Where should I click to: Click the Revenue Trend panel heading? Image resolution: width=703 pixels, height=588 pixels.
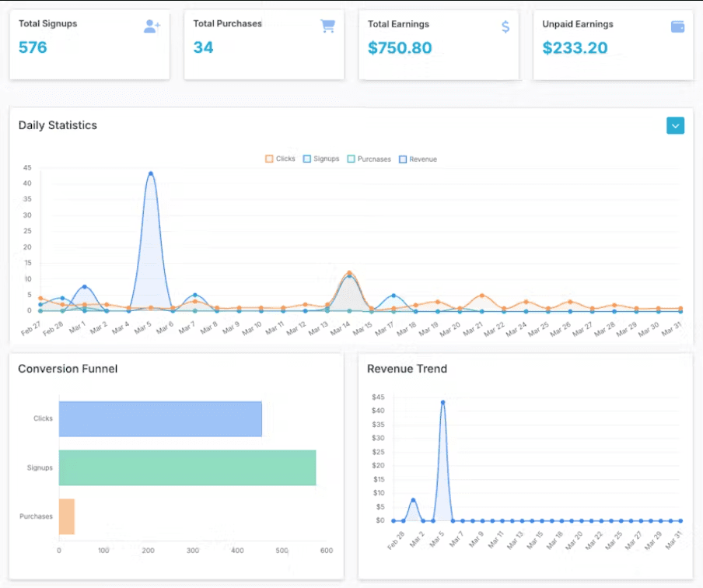(407, 369)
